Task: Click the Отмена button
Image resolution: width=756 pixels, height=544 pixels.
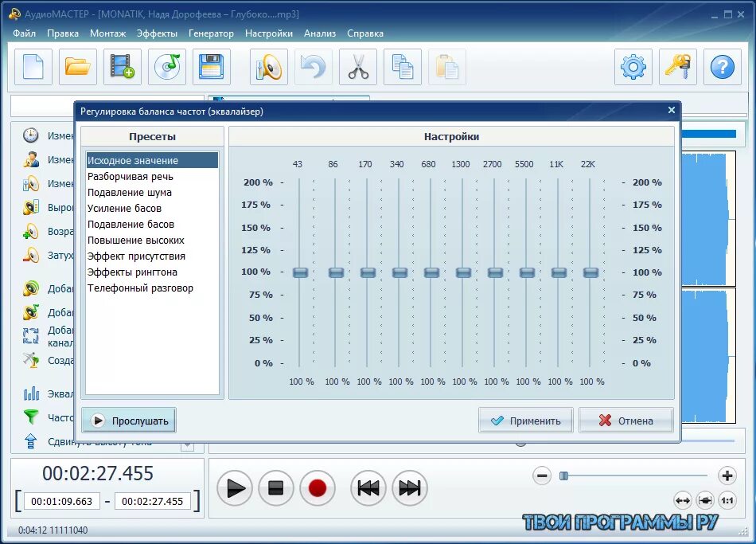Action: (x=625, y=421)
